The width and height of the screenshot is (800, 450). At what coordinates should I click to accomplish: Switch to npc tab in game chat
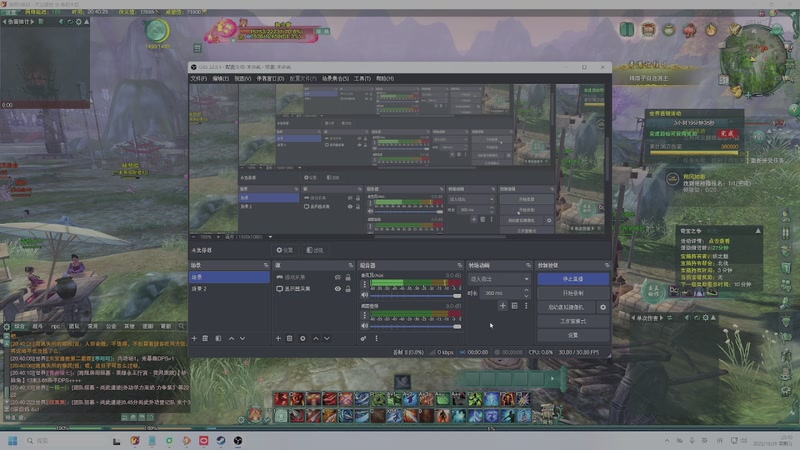tap(55, 326)
